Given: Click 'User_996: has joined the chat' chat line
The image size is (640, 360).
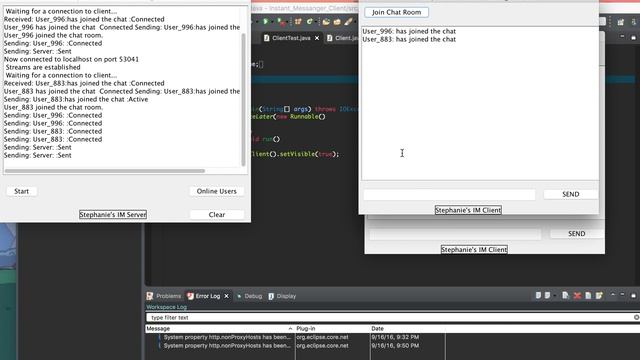Looking at the screenshot, I should point(409,31).
